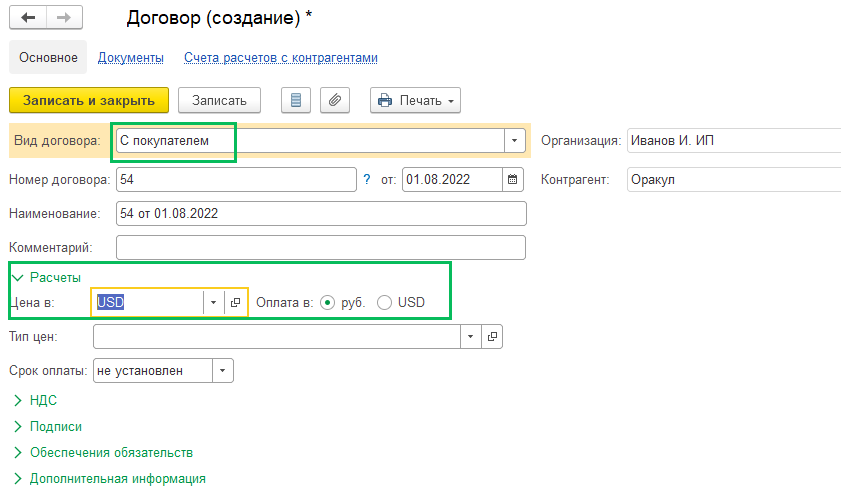Click the Оплата в label

click(x=285, y=302)
